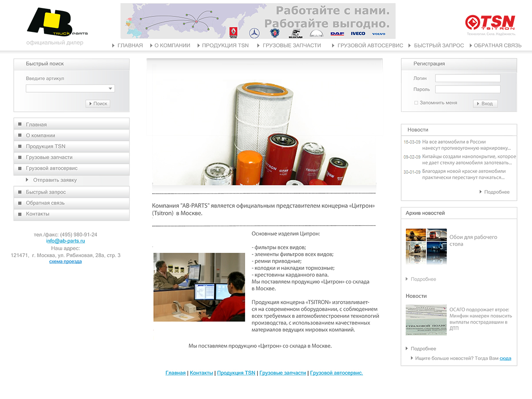Select Отправить заявку submenu item
Viewport: 532px width, 399px height.
point(55,180)
